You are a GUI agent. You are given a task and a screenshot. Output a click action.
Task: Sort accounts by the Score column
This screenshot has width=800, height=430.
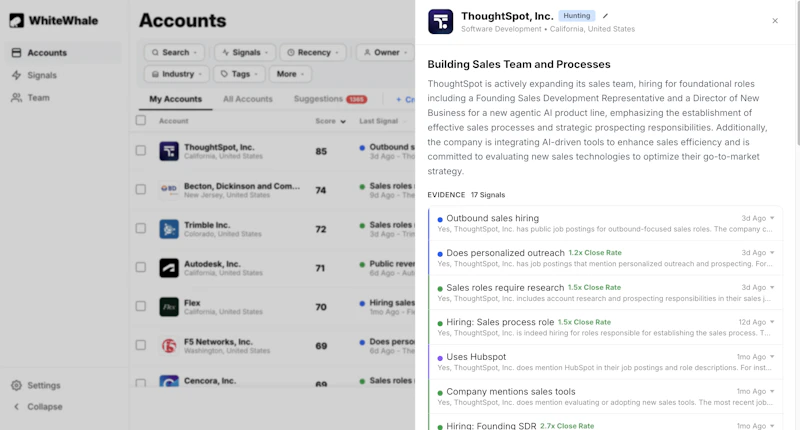pos(330,121)
